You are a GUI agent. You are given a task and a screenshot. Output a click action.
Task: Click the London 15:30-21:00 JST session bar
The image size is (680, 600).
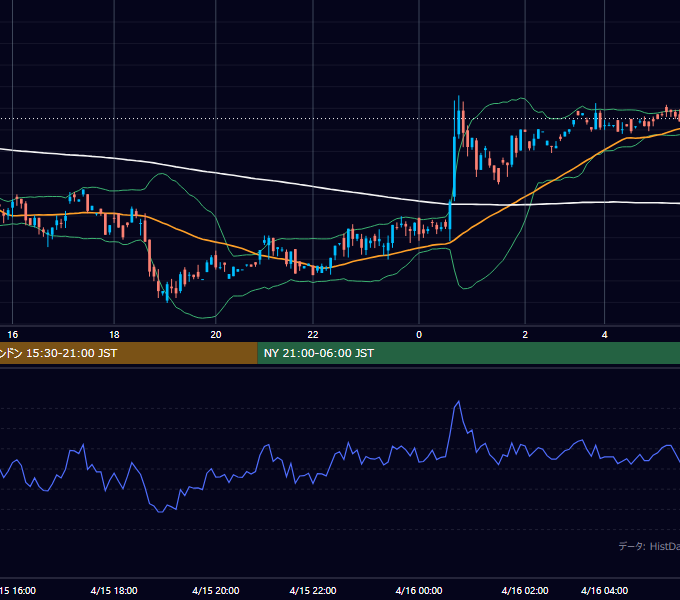128,353
